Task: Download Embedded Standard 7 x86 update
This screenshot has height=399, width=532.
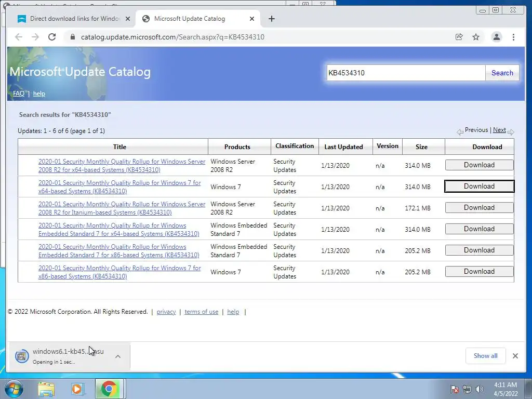Action: (479, 250)
